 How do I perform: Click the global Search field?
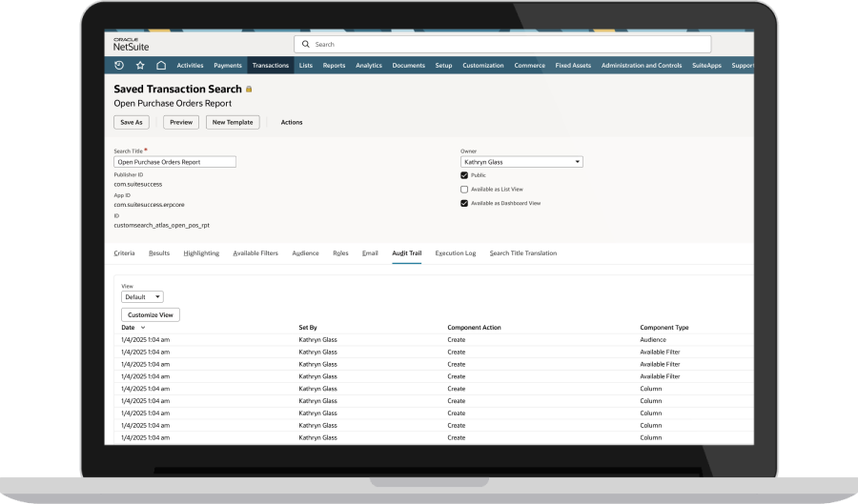point(502,44)
